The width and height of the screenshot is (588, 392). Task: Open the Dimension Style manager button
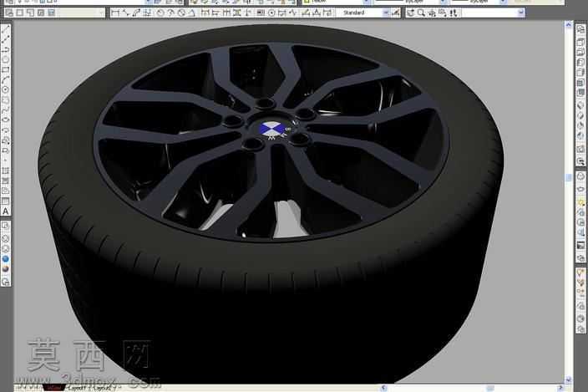coord(396,13)
